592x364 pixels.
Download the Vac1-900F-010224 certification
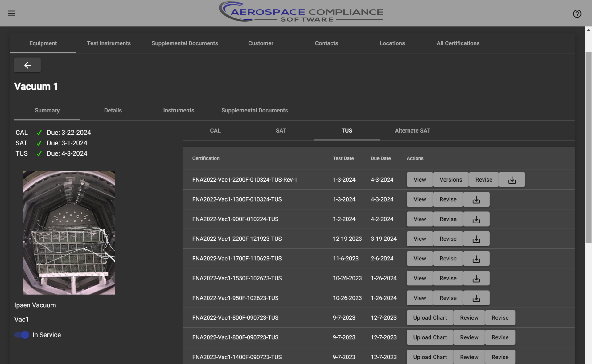[x=476, y=219]
